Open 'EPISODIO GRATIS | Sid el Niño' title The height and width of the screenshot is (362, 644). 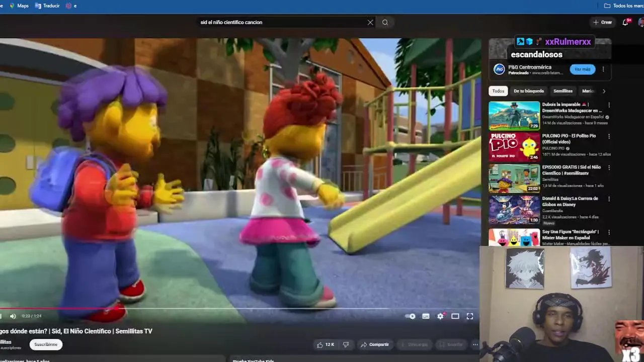click(572, 170)
